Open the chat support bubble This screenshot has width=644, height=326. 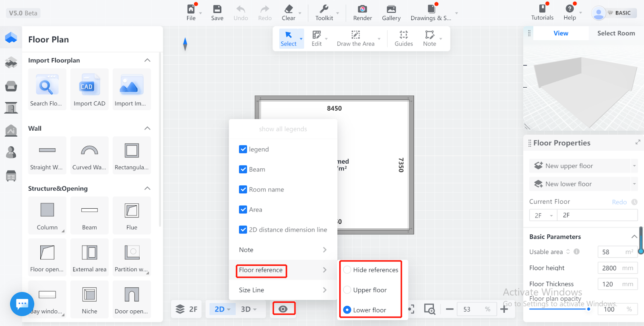22,304
